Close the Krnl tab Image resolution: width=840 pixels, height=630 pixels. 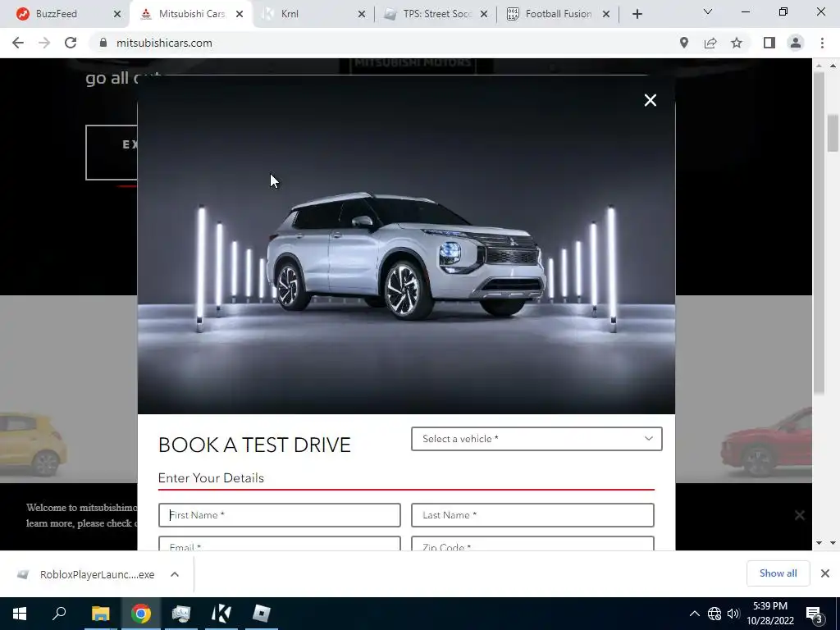pos(362,14)
